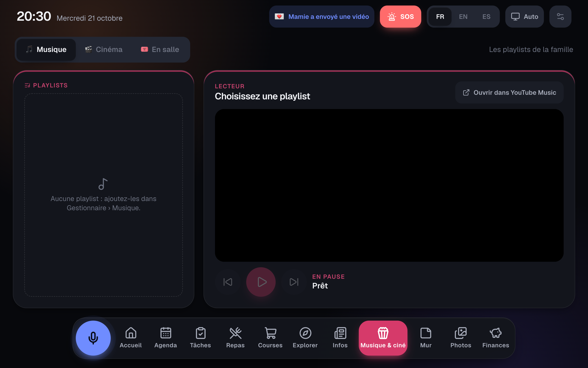Open the Infos newspaper section
Viewport: 588px width, 368px height.
pyautogui.click(x=340, y=338)
